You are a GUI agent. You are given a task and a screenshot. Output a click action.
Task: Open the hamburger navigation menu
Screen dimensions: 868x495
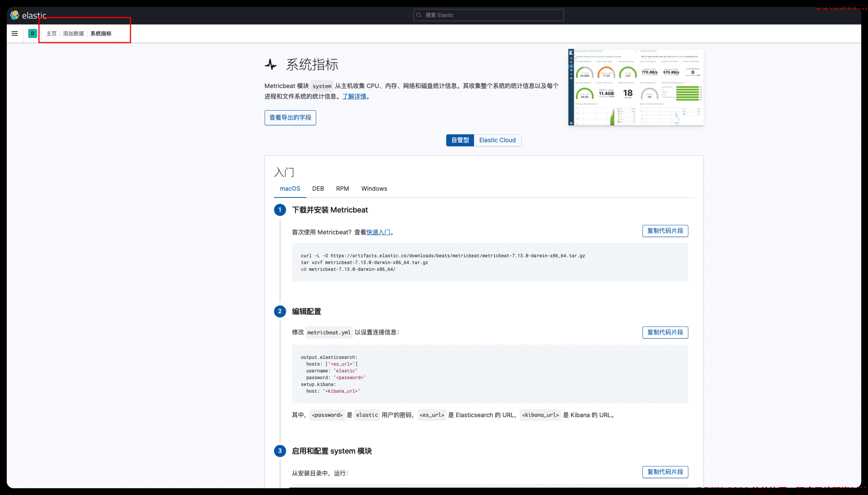15,33
